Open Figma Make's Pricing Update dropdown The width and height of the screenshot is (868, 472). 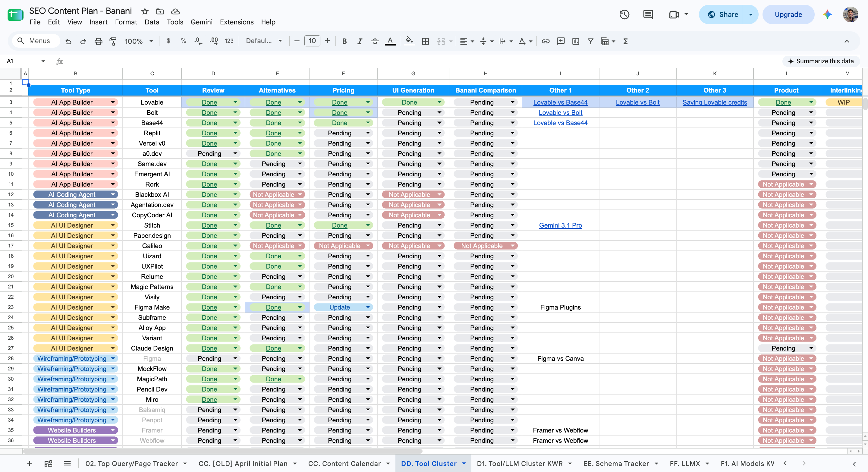(368, 307)
